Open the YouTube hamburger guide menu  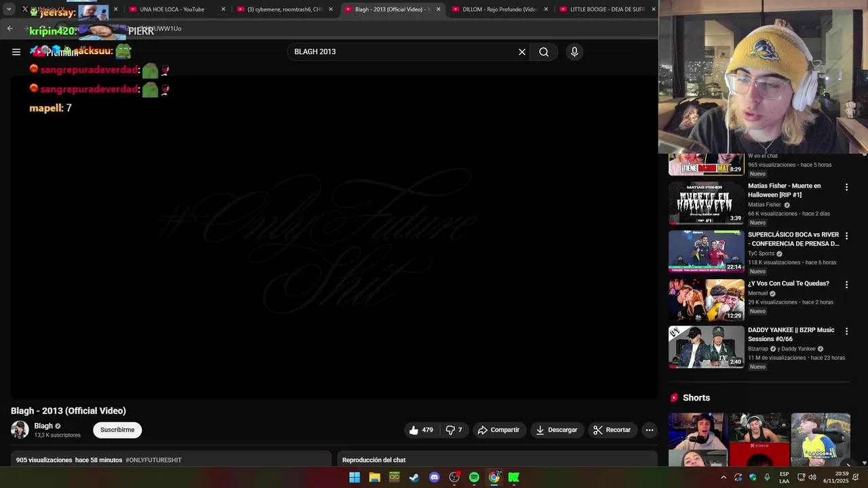(x=16, y=52)
